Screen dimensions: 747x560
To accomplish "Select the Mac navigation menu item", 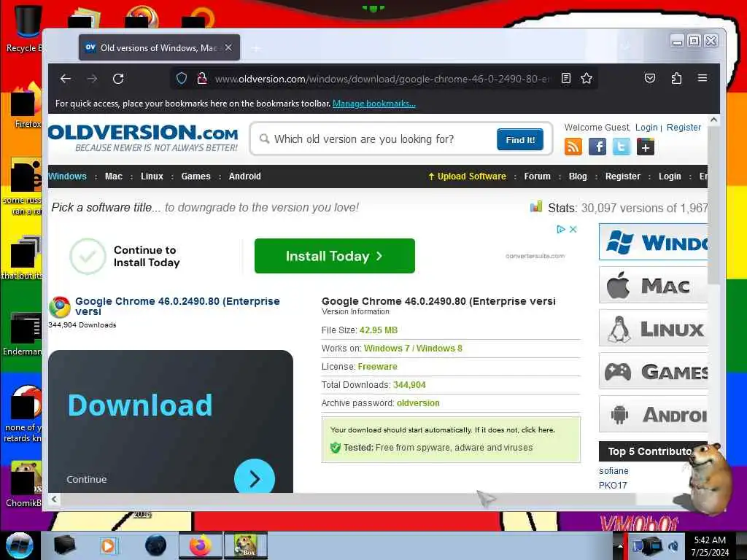I will [113, 176].
